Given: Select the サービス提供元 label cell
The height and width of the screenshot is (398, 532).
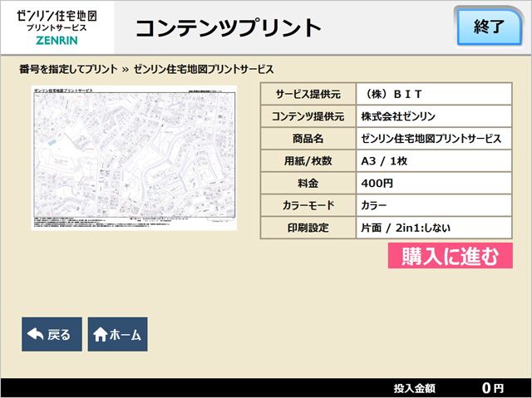Looking at the screenshot, I should click(x=308, y=94).
